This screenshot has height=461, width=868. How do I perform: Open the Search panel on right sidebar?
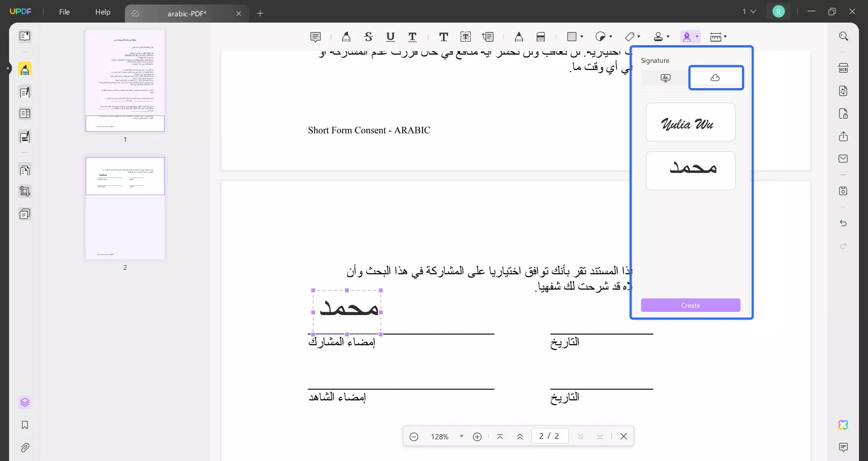(844, 36)
